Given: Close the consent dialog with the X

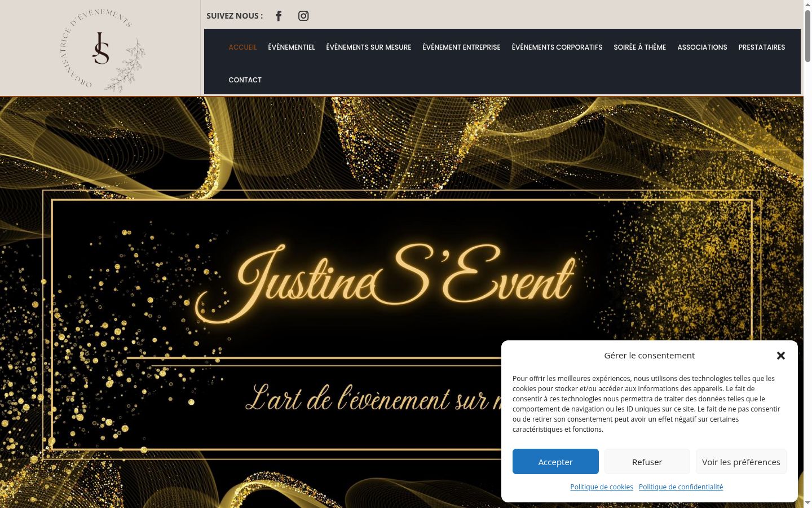Looking at the screenshot, I should coord(780,356).
